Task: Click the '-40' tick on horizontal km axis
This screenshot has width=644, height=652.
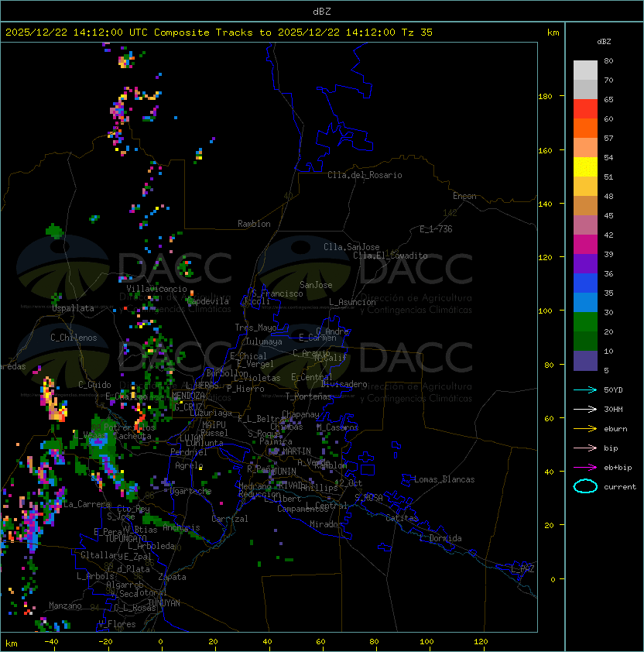Action: click(51, 642)
